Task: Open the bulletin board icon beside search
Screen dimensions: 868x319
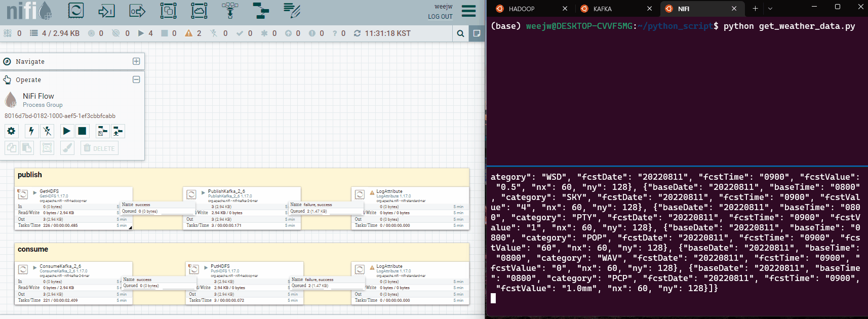Action: click(x=477, y=33)
